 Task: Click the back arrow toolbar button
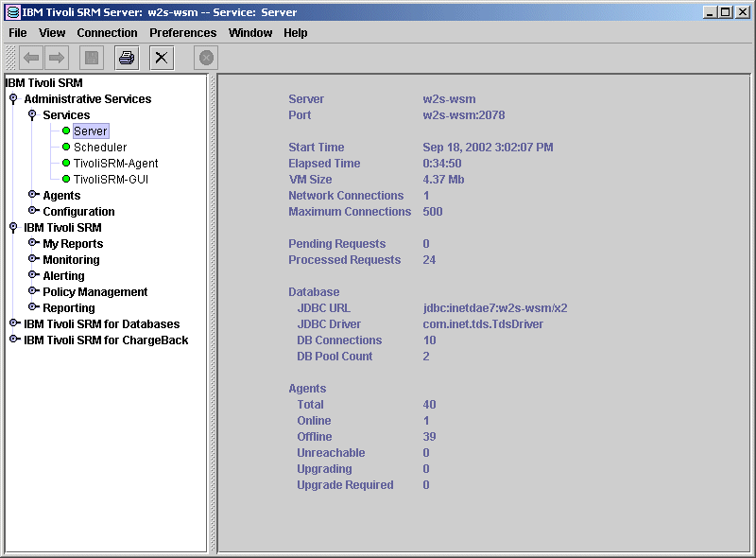[x=31, y=58]
